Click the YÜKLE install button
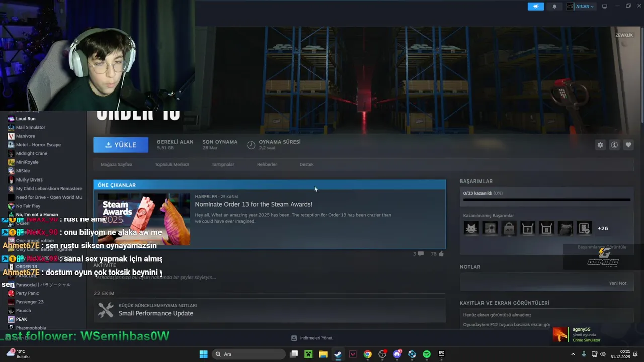The height and width of the screenshot is (362, 644). pyautogui.click(x=121, y=145)
